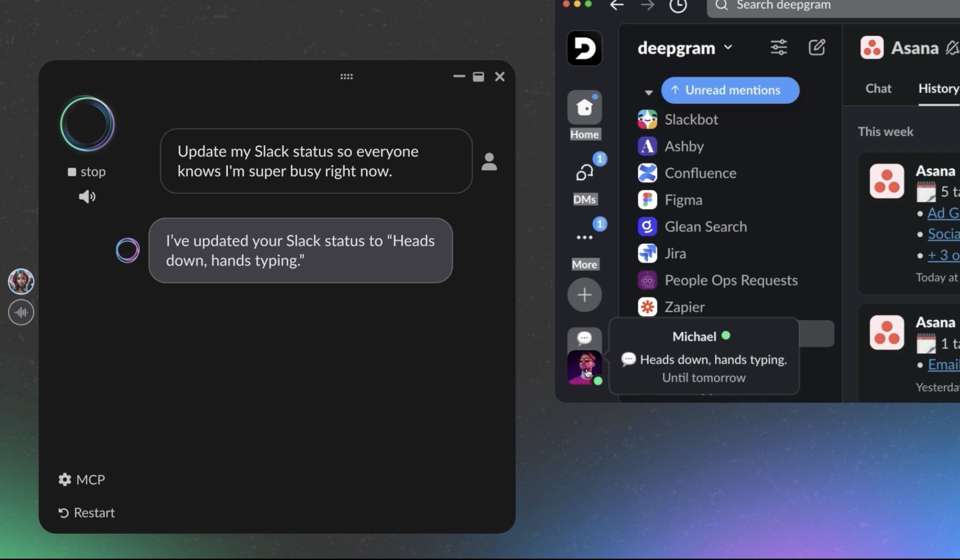Mute the agent speaker volume icon
This screenshot has height=560, width=960.
pos(87,196)
